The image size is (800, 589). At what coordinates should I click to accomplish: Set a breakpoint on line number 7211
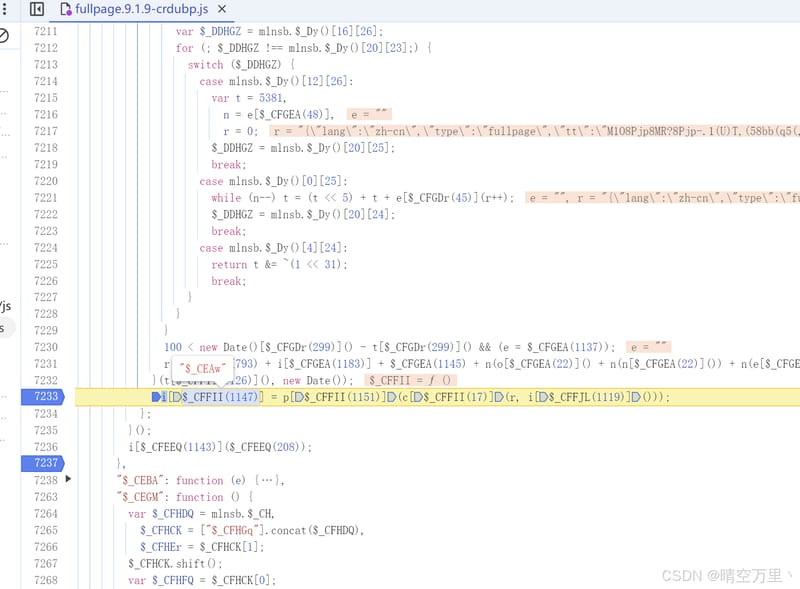point(45,32)
